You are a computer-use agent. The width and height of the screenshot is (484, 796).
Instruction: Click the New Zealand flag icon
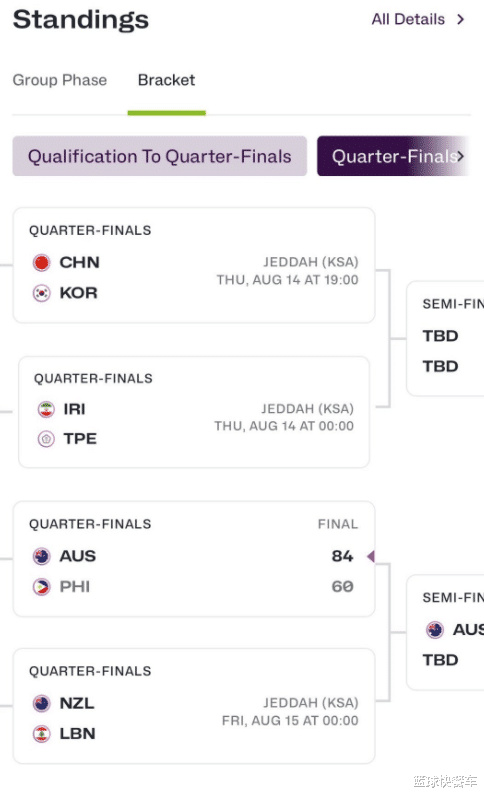click(x=42, y=704)
